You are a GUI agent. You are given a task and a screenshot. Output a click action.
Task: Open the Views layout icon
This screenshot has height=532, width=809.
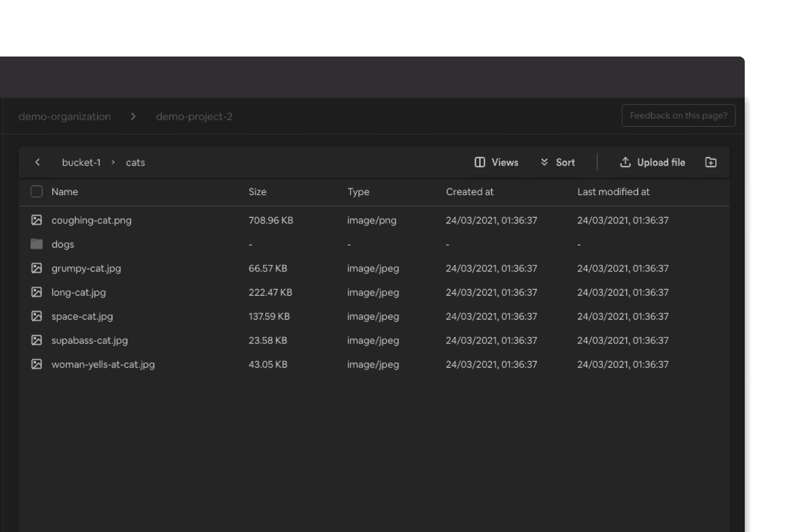479,162
